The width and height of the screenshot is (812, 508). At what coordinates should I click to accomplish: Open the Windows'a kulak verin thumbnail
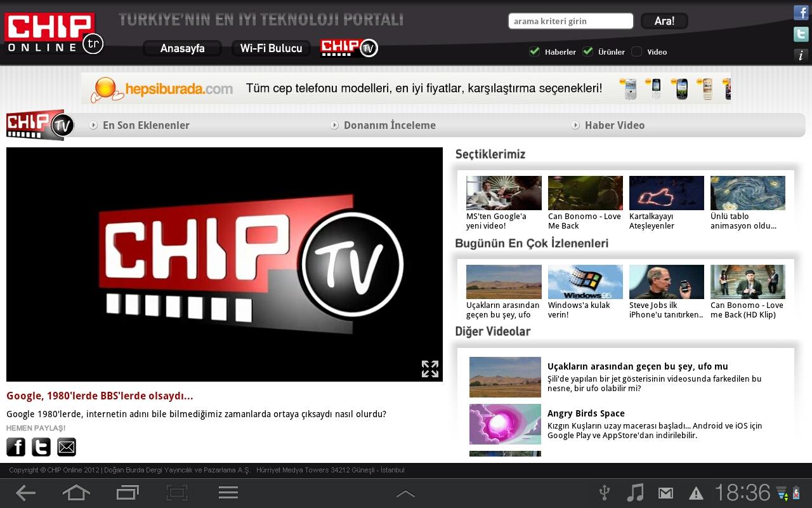pos(586,282)
